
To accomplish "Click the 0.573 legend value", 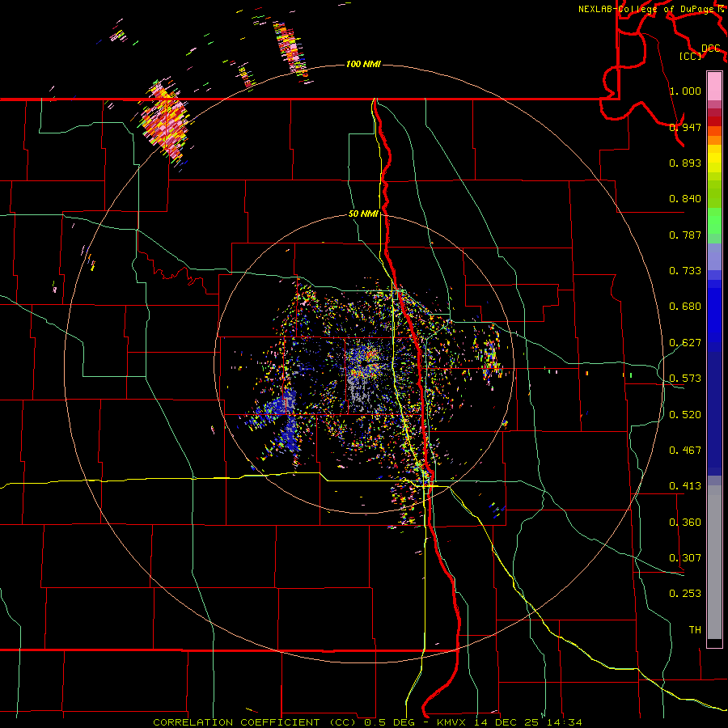I will (685, 379).
